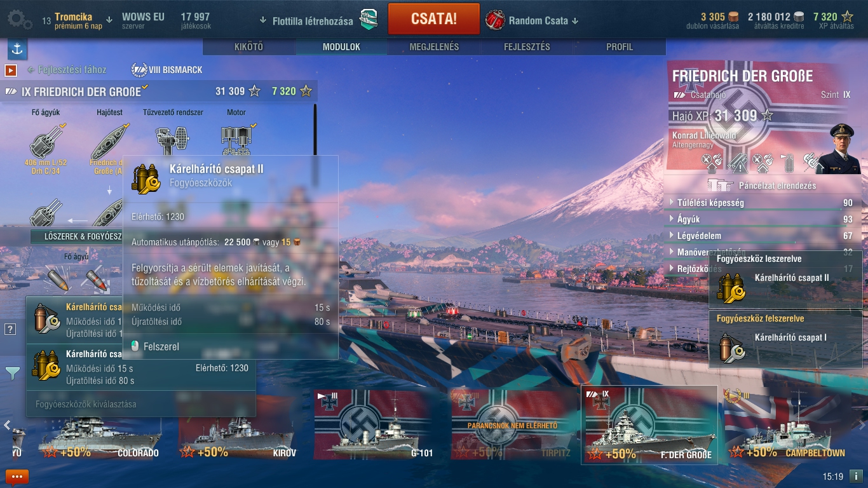The image size is (868, 488).
Task: Open the settings gear icon
Action: [18, 20]
